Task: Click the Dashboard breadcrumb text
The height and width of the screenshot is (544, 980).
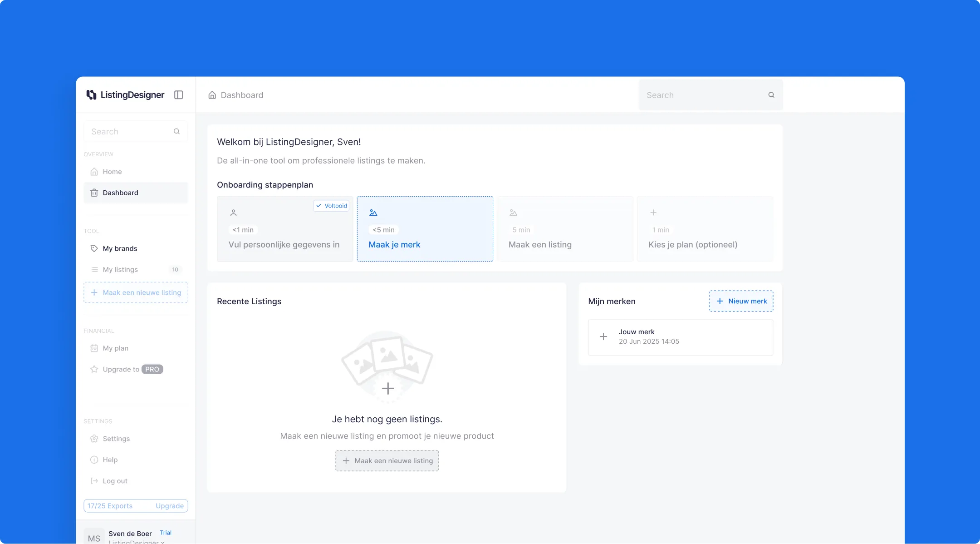Action: point(242,95)
